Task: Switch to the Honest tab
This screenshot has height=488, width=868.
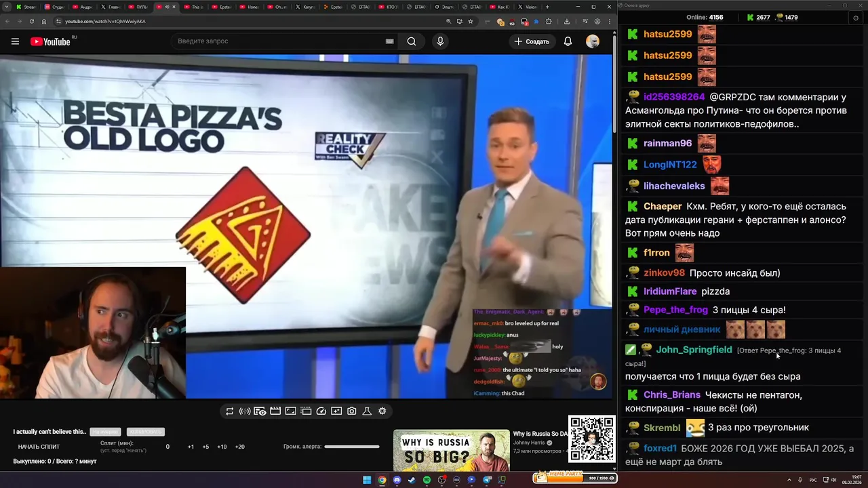Action: [x=249, y=7]
